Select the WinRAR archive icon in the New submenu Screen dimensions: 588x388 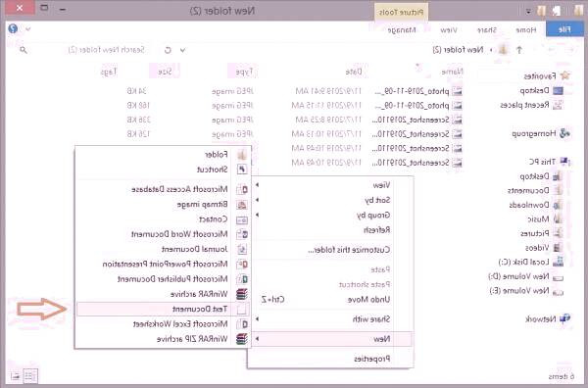(242, 294)
